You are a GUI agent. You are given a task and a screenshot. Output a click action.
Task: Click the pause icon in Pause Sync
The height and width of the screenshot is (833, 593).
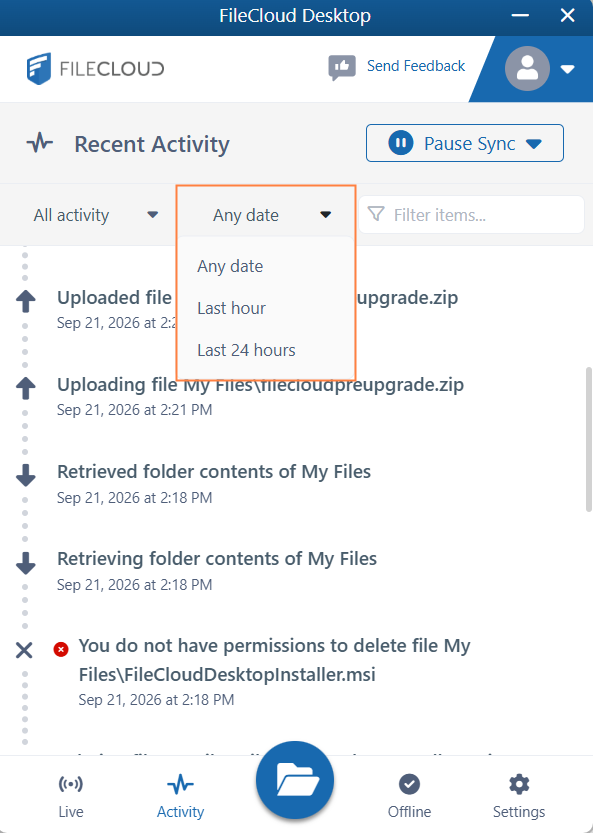[x=401, y=143]
